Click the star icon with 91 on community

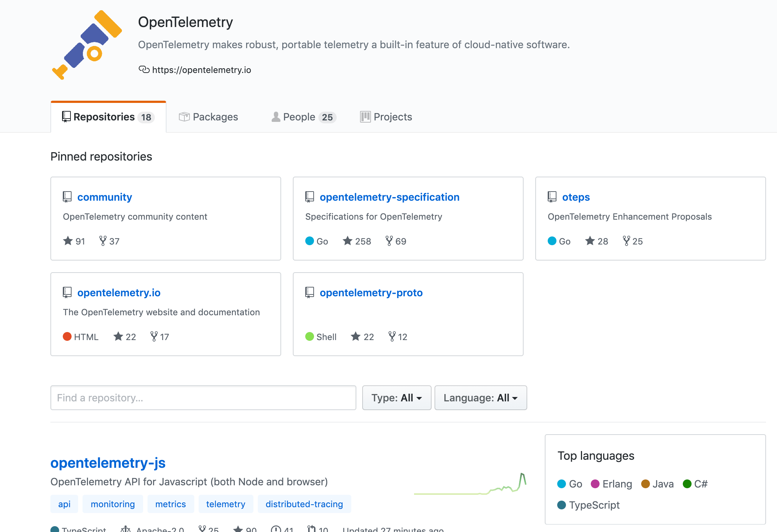68,241
